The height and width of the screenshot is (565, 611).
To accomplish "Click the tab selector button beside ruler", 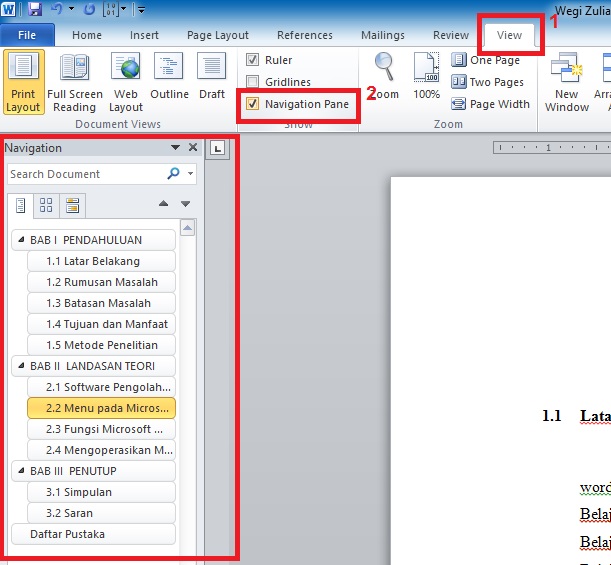I will click(217, 148).
